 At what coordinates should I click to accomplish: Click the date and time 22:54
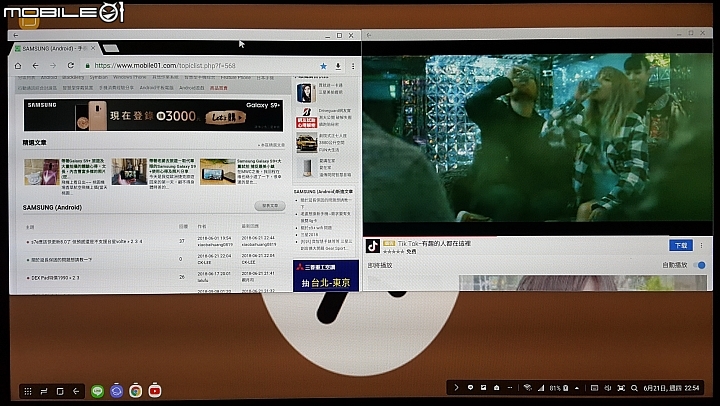pyautogui.click(x=671, y=388)
